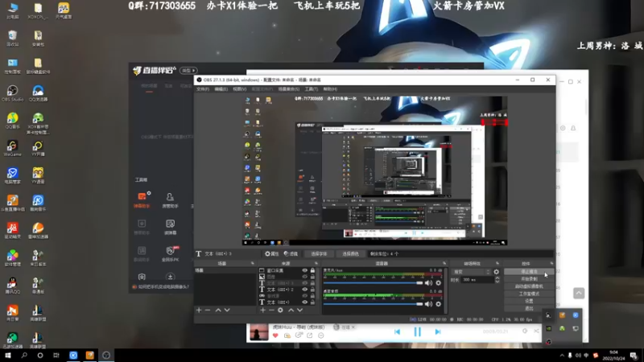Skip to previous track in music player

397,331
